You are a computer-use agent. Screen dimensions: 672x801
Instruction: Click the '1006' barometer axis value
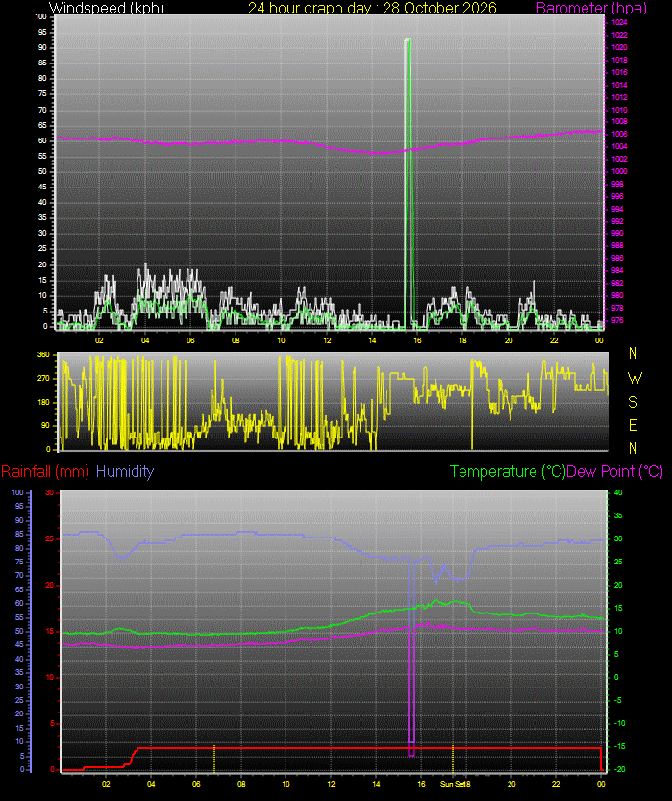619,134
